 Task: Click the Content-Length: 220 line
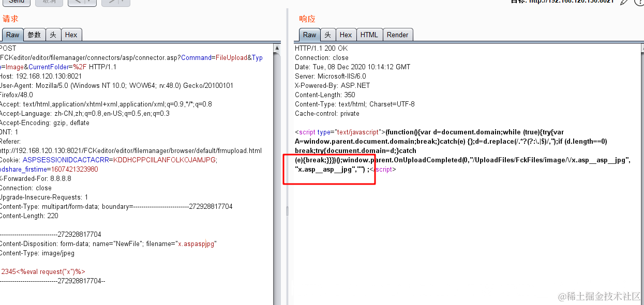[x=29, y=216]
